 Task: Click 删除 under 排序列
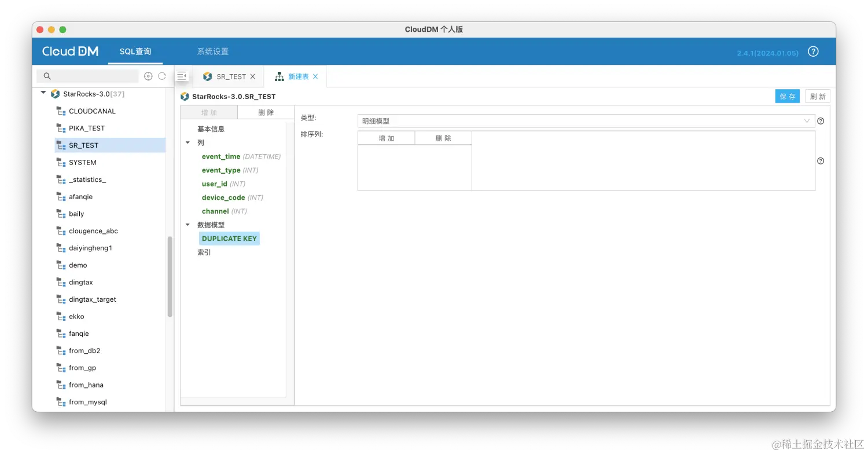pos(443,138)
